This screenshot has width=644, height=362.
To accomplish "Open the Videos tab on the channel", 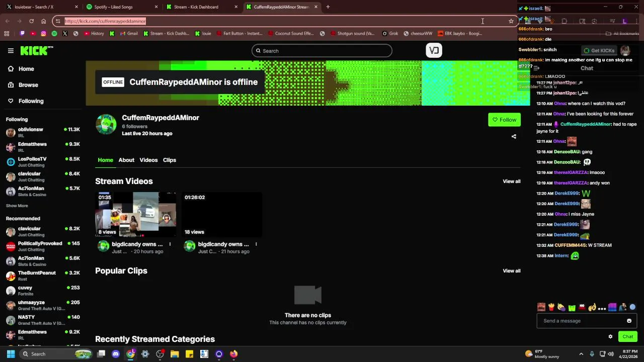I will [148, 160].
